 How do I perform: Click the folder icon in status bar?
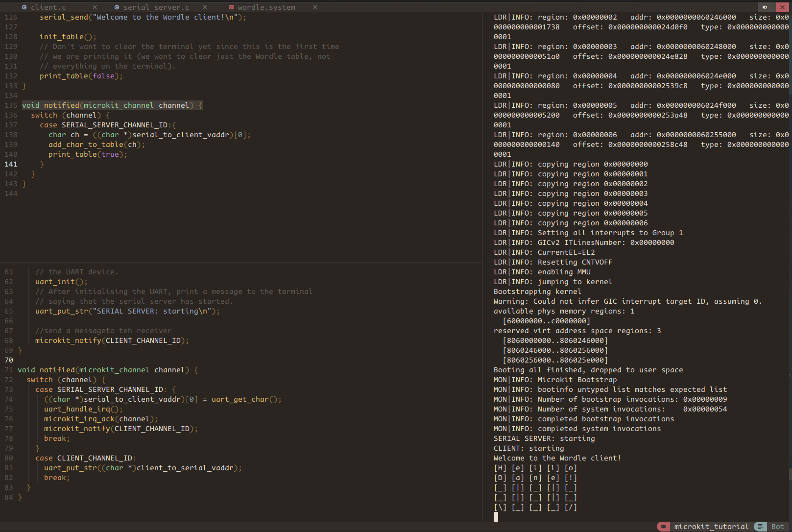pyautogui.click(x=663, y=527)
